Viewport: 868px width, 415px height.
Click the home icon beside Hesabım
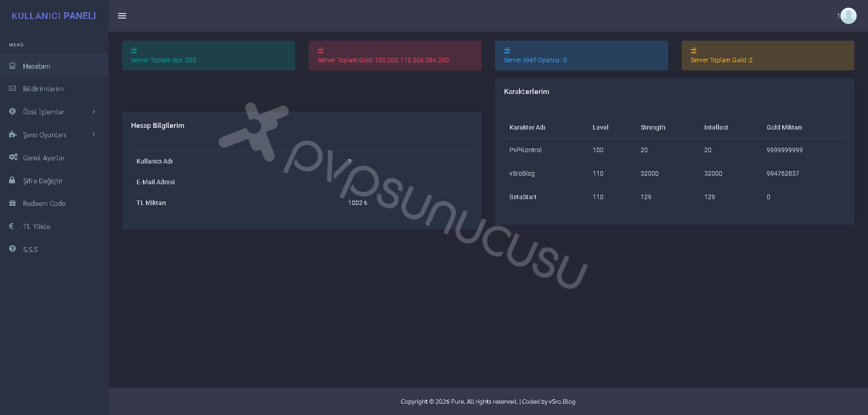[13, 65]
